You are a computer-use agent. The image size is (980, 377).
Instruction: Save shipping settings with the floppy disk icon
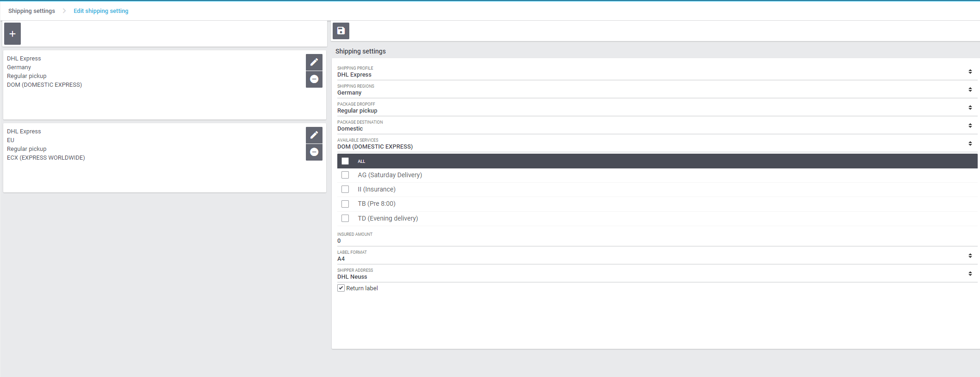click(x=341, y=31)
